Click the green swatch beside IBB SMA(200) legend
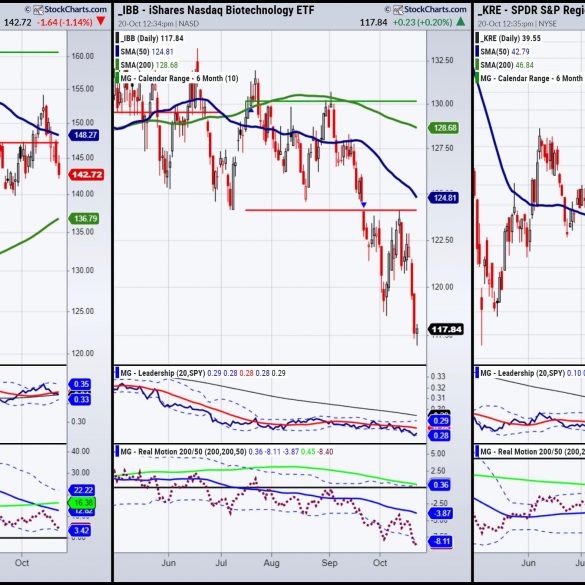Image resolution: width=585 pixels, height=585 pixels. point(117,65)
